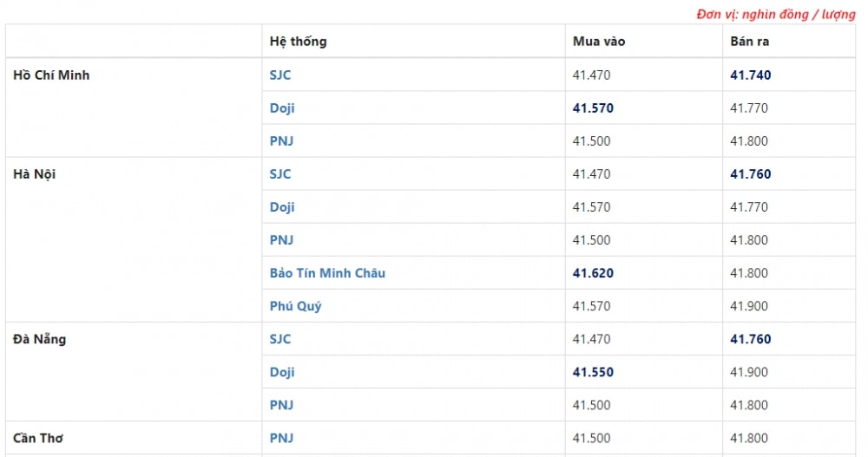Select Bảo Tín Minh Châu's buy price 41.620
The image size is (868, 457).
[593, 273]
